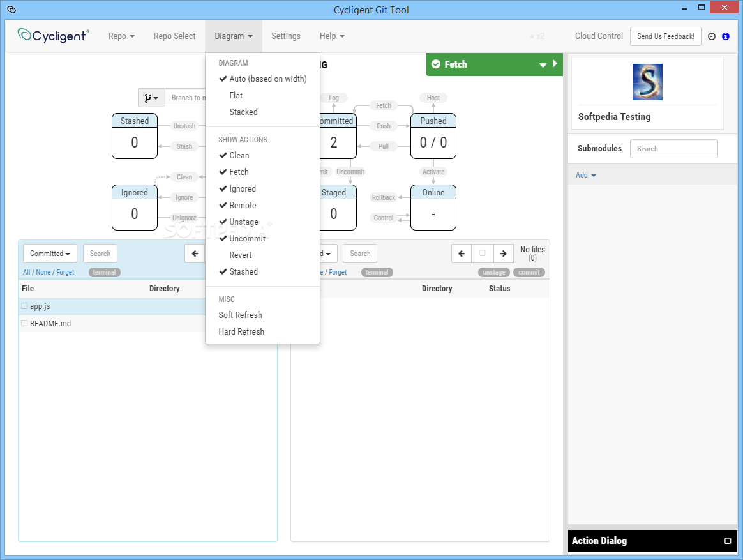
Task: Focus the Branch to merge input
Action: coord(186,98)
